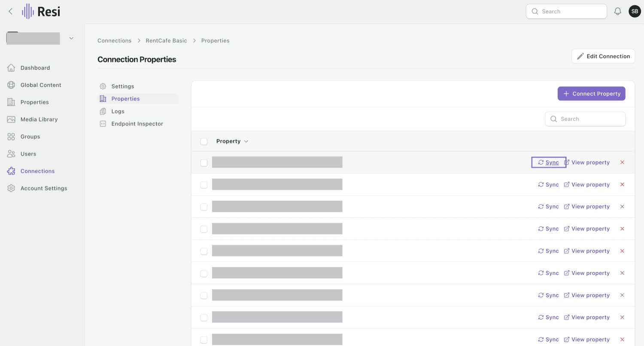Click the Connect Property button
The height and width of the screenshot is (346, 644).
tap(592, 94)
